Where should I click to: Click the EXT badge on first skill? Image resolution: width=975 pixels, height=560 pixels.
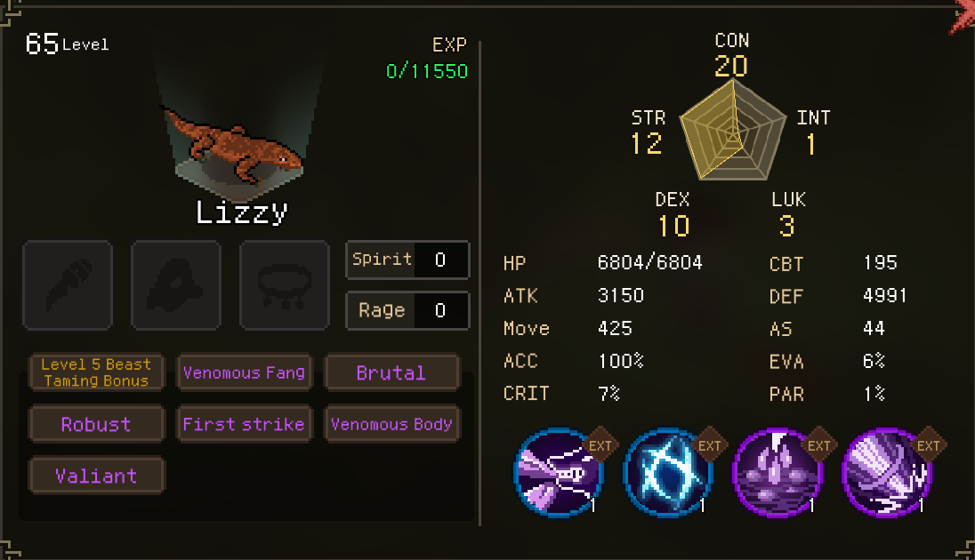600,445
